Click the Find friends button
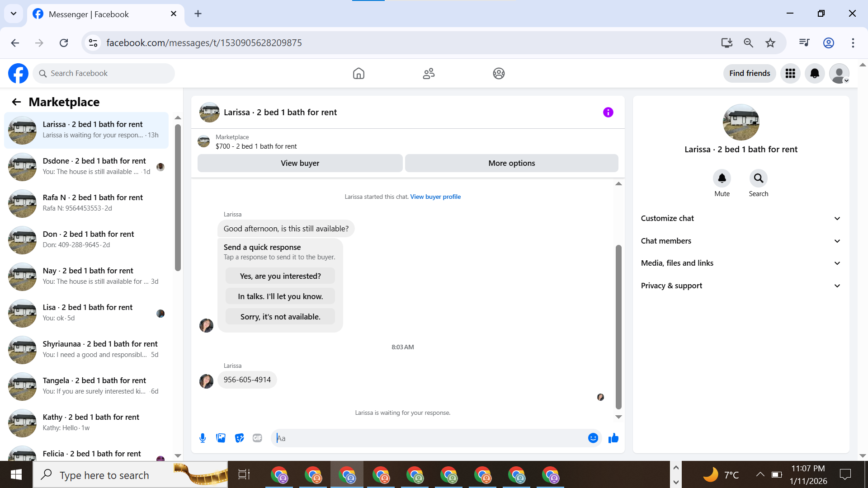The height and width of the screenshot is (488, 868). pyautogui.click(x=750, y=73)
